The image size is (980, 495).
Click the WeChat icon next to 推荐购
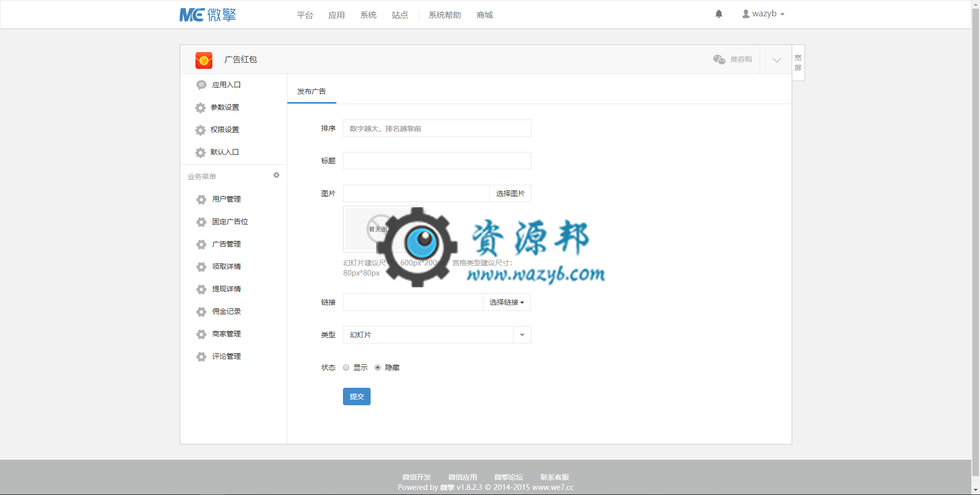(719, 60)
